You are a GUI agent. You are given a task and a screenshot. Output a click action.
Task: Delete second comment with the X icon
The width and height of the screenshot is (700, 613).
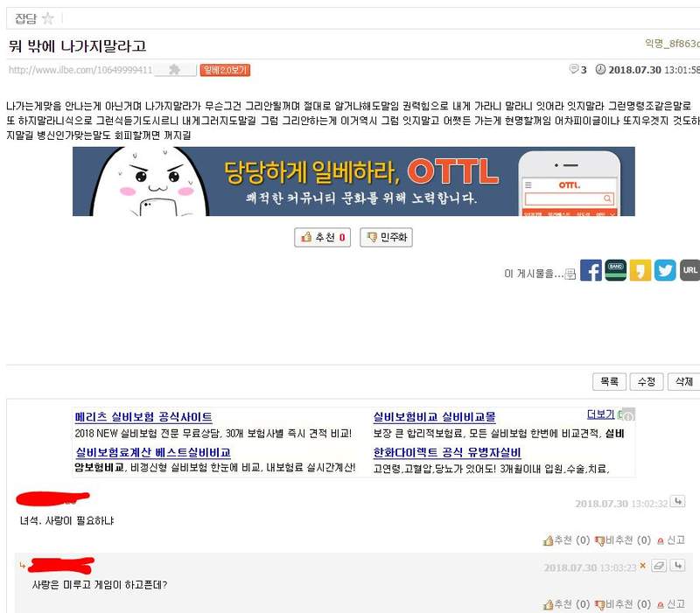642,565
